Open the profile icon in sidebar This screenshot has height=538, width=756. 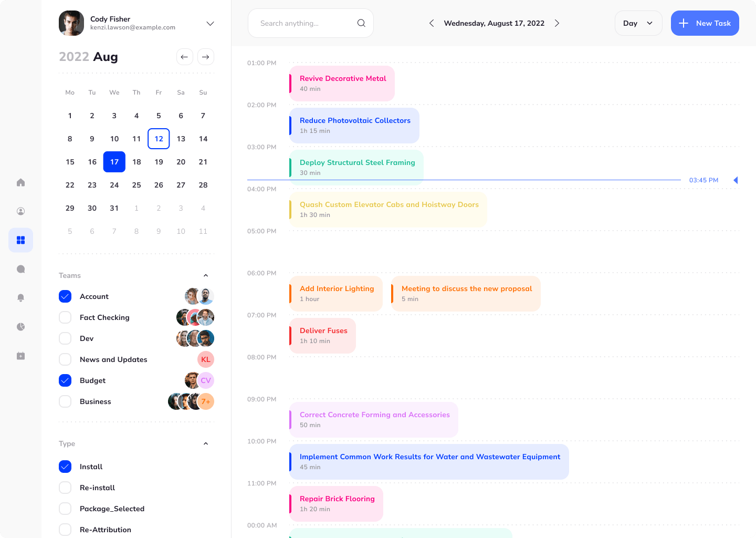[x=20, y=211]
